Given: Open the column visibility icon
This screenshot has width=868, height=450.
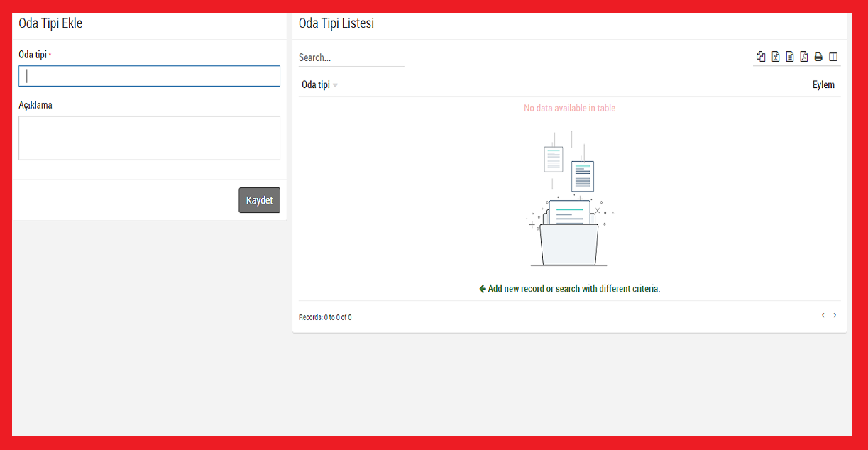Looking at the screenshot, I should coord(833,57).
